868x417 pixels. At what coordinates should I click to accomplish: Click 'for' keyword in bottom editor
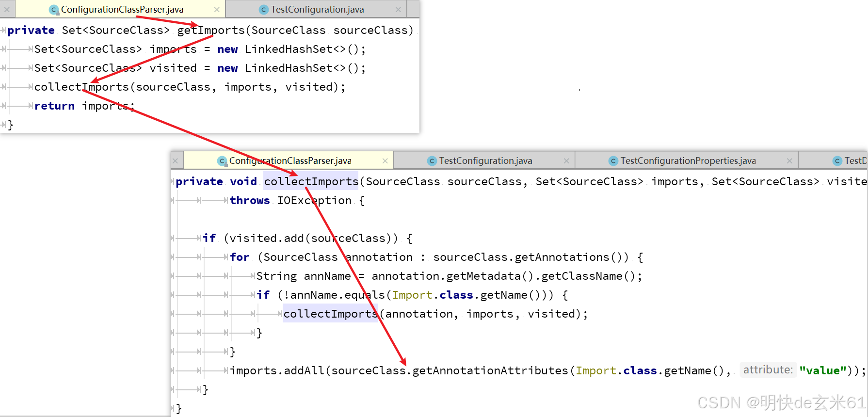(x=240, y=257)
